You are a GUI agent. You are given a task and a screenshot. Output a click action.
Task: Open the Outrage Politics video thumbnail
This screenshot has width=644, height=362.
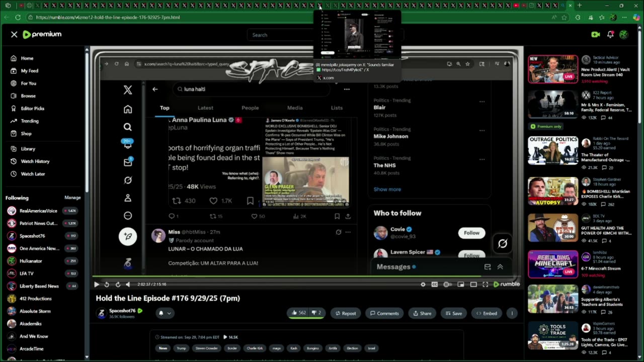[552, 150]
